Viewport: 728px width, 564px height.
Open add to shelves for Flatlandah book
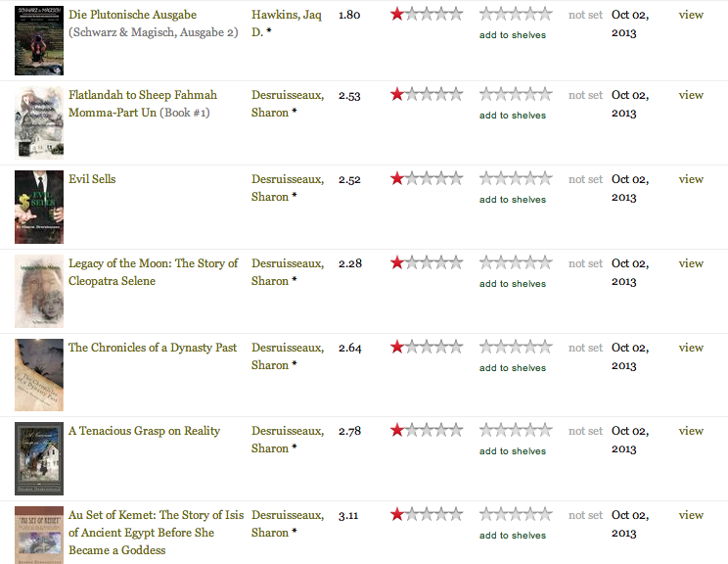pos(513,116)
